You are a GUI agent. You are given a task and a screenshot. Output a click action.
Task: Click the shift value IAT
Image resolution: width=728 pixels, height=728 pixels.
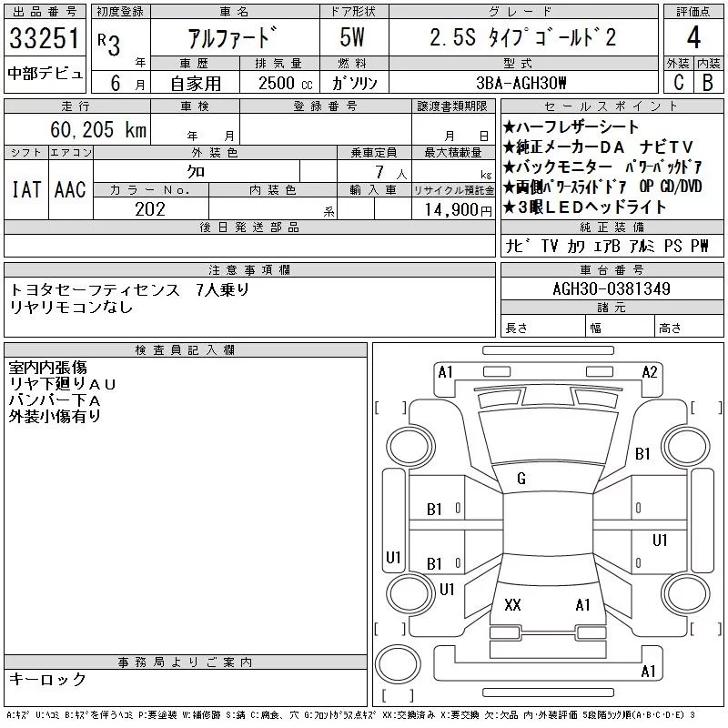point(26,190)
